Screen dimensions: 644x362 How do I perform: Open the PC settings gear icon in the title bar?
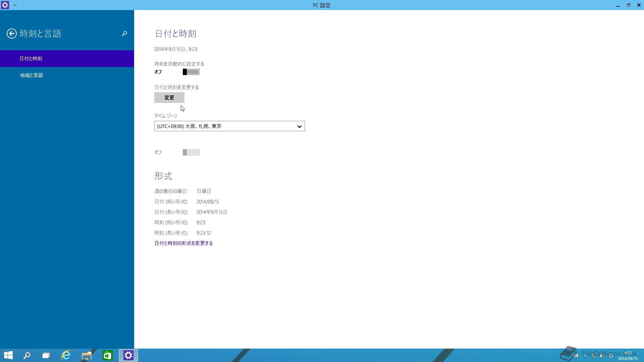pos(5,5)
